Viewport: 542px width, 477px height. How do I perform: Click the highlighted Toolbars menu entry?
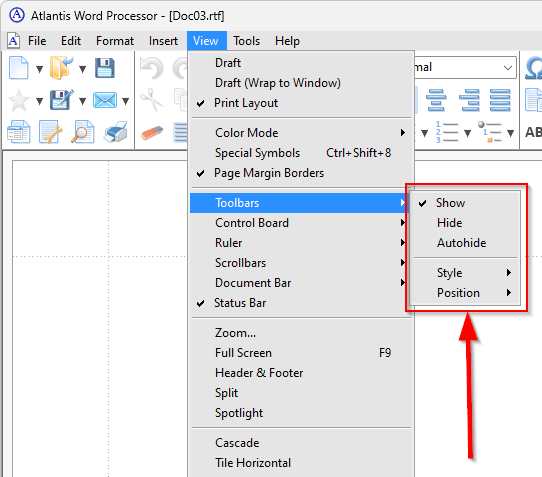pos(299,203)
